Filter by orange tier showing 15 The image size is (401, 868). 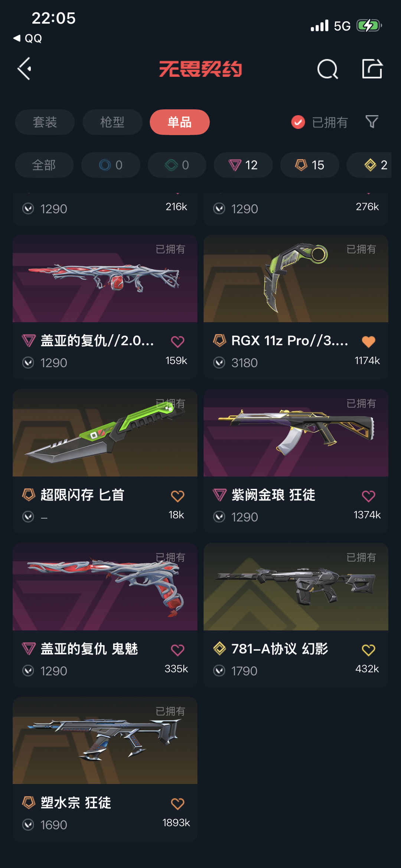click(310, 165)
